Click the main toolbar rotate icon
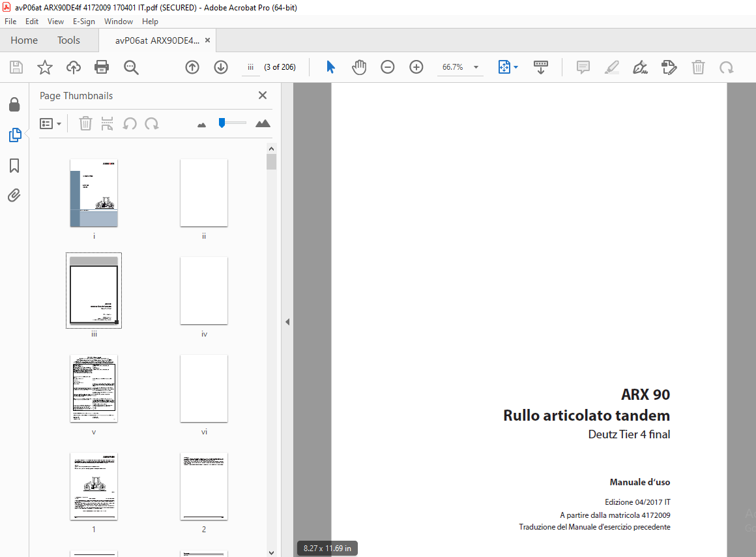The image size is (756, 557). tap(727, 67)
